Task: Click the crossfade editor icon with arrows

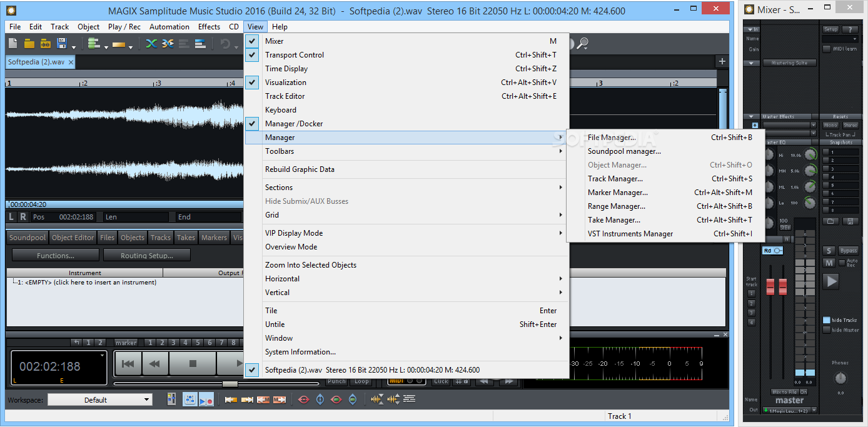Action: click(x=168, y=44)
